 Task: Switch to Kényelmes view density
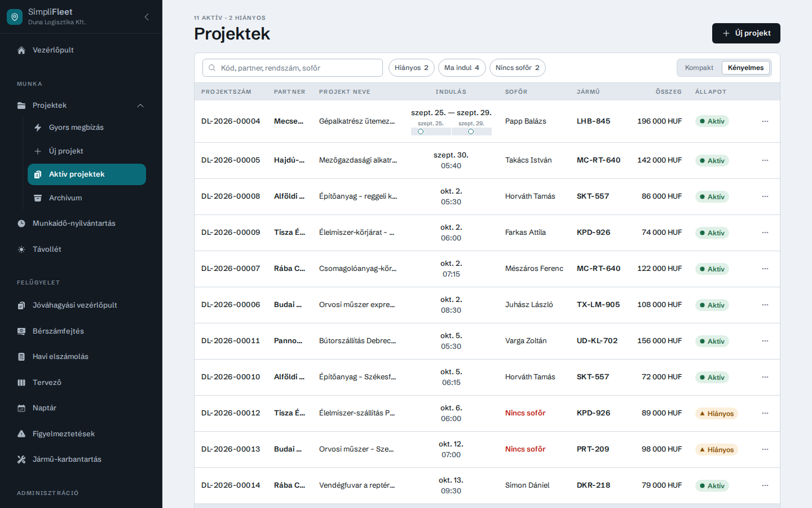tap(745, 68)
